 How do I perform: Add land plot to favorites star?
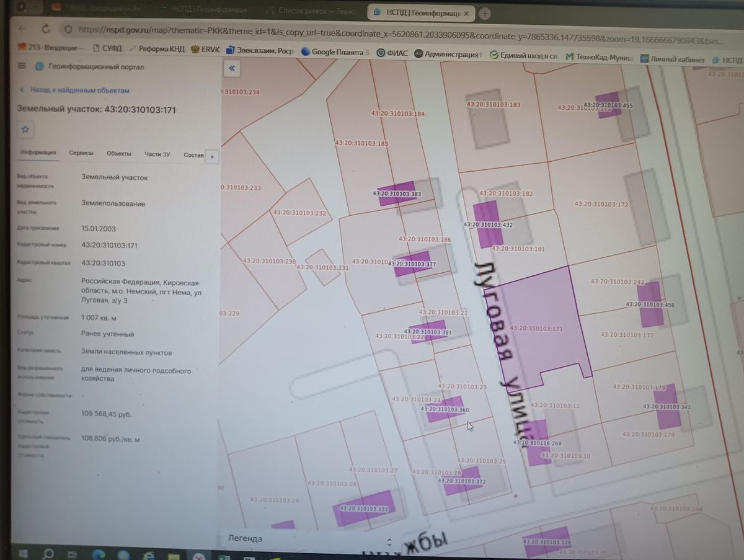pyautogui.click(x=25, y=130)
